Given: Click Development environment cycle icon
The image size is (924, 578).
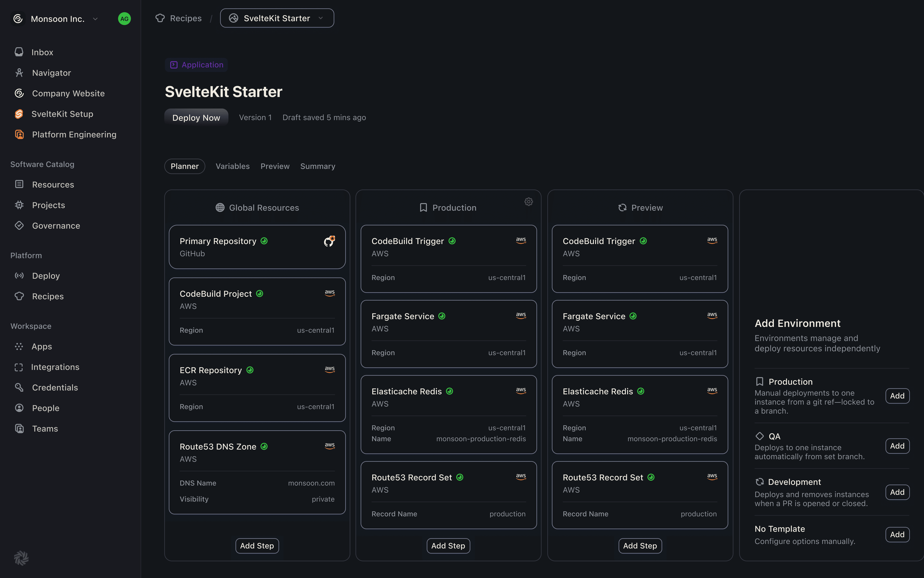Looking at the screenshot, I should (760, 482).
